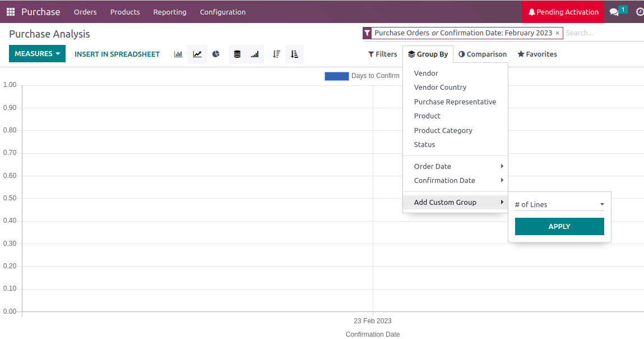Click Insert in Spreadsheet
This screenshot has width=644, height=339.
(117, 54)
